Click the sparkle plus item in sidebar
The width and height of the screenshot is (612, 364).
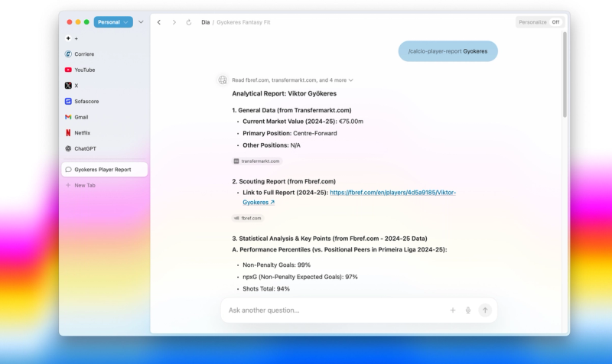pyautogui.click(x=72, y=38)
